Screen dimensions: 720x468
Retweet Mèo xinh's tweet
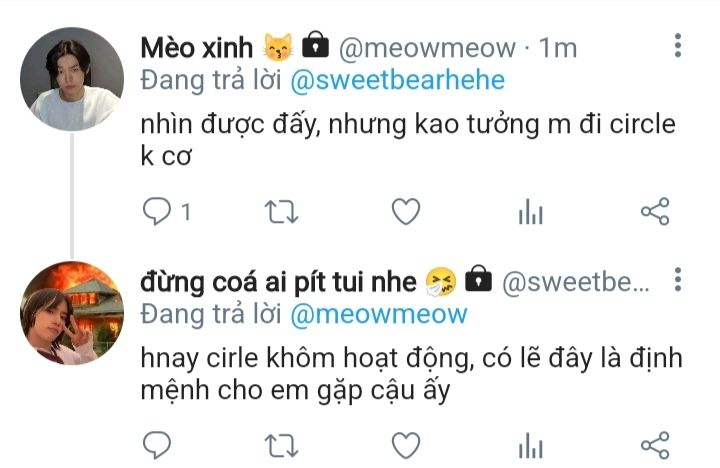coord(281,211)
